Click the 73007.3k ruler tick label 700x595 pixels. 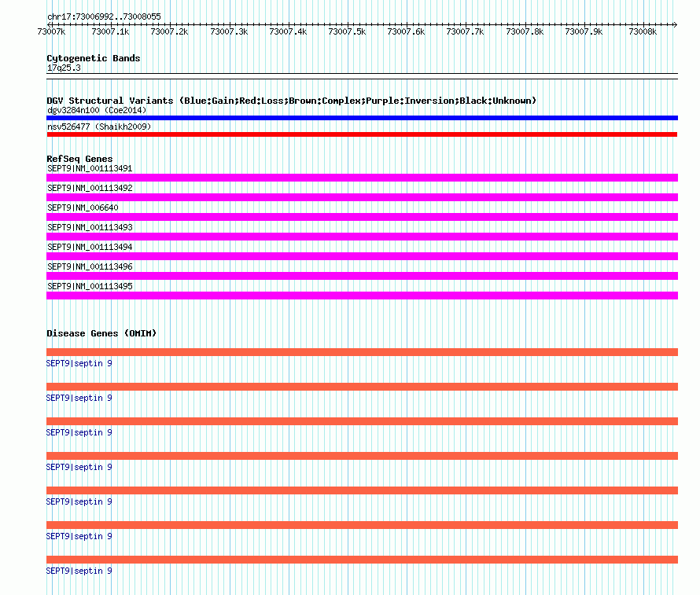pos(229,31)
